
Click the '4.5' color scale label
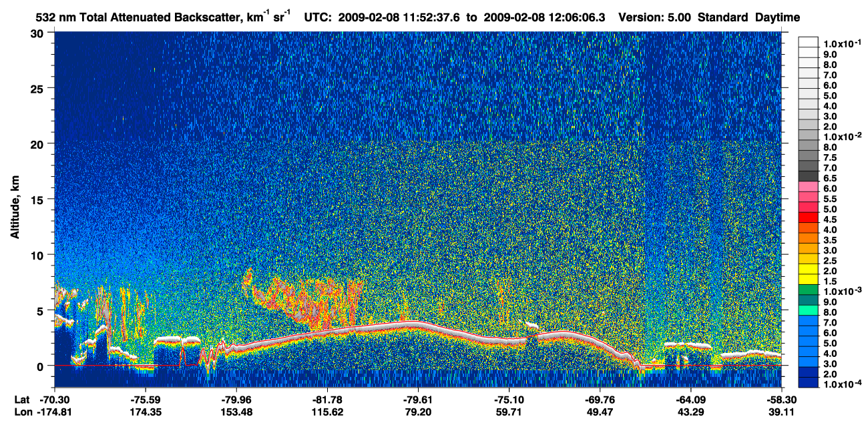tap(830, 220)
